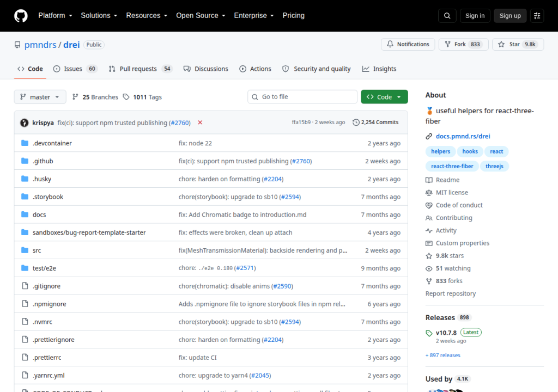
Task: Click the Notifications bell icon
Action: tap(390, 44)
